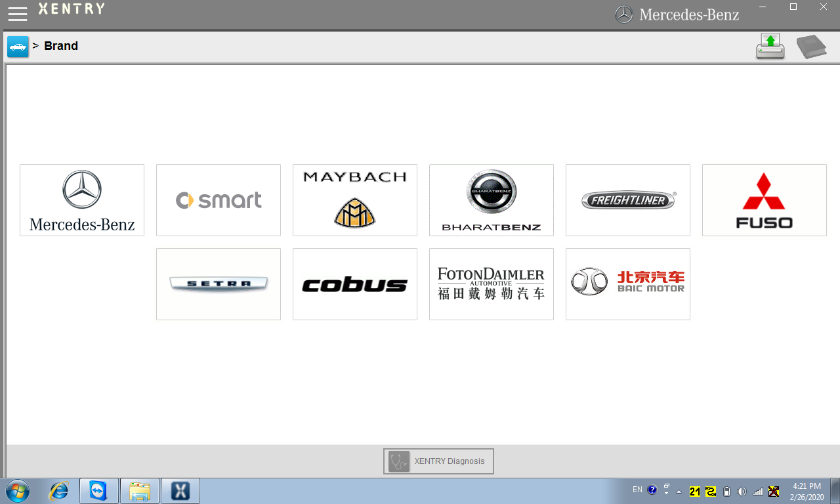Click Show desktop strip at taskbar end
Viewport: 840px width, 504px height.
coord(835,491)
